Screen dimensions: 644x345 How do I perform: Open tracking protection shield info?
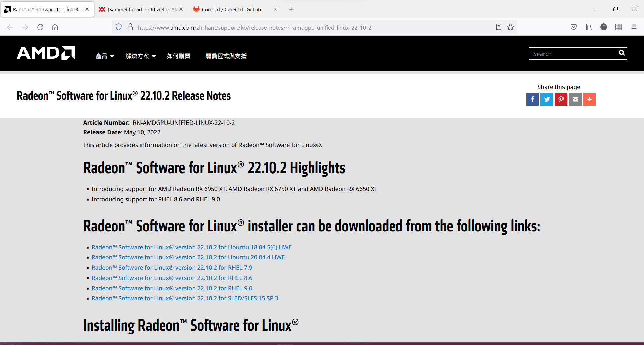(119, 27)
